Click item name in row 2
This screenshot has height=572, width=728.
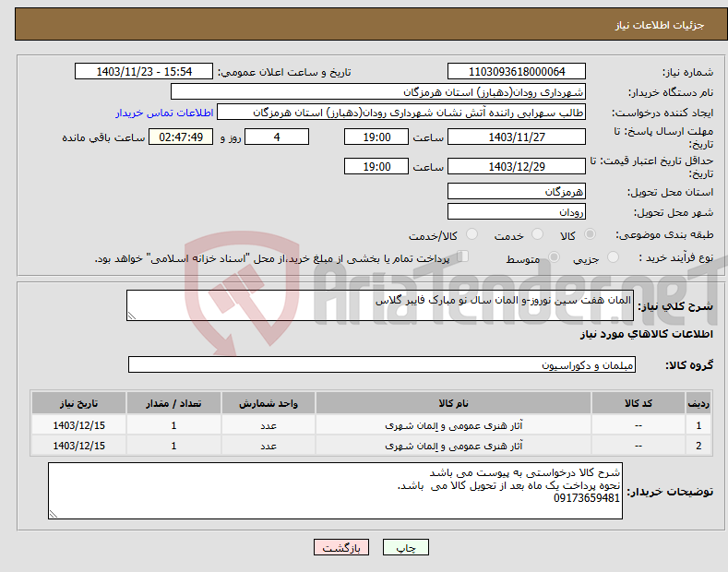pos(453,446)
